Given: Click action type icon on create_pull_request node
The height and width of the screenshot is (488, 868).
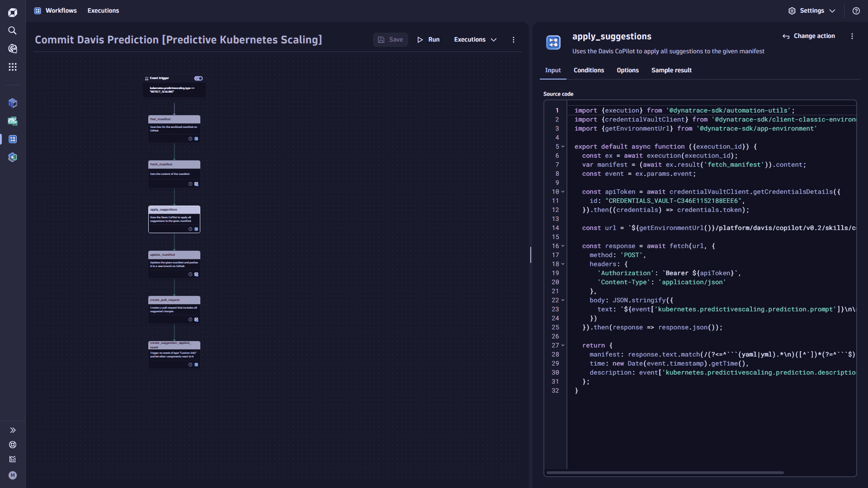Looking at the screenshot, I should [196, 319].
